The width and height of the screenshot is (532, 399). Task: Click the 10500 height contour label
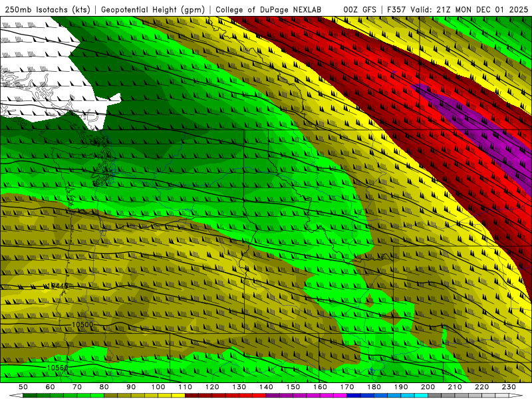pos(82,325)
